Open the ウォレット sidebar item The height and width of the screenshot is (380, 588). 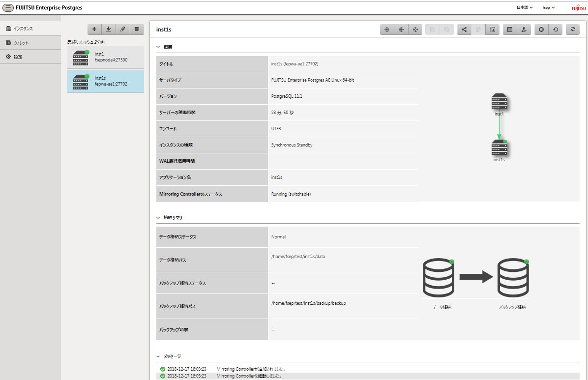[30, 43]
